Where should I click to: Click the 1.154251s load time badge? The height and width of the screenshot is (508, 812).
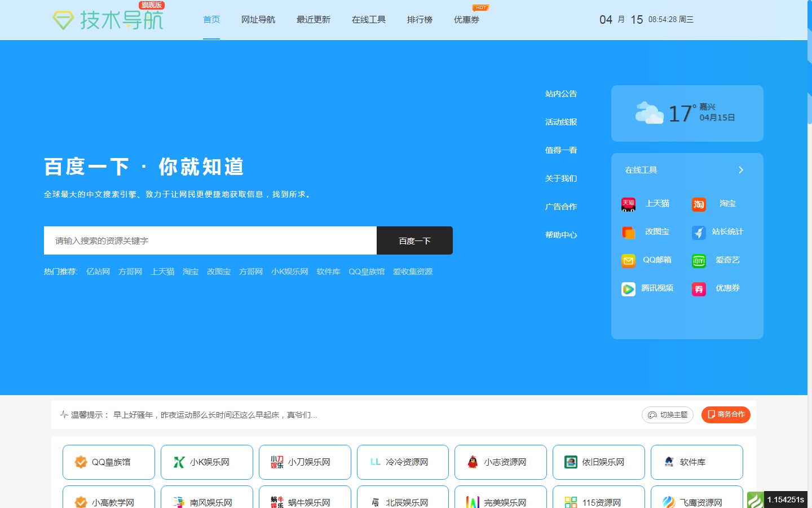point(785,500)
